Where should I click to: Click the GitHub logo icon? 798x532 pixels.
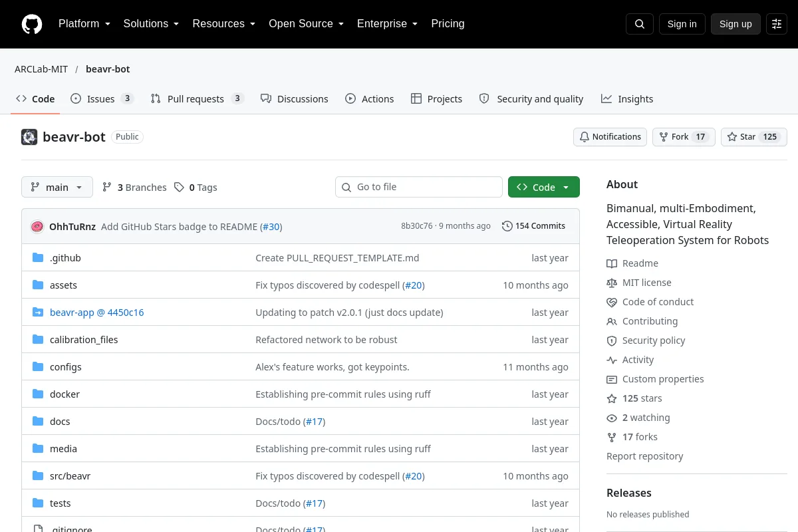(x=32, y=24)
